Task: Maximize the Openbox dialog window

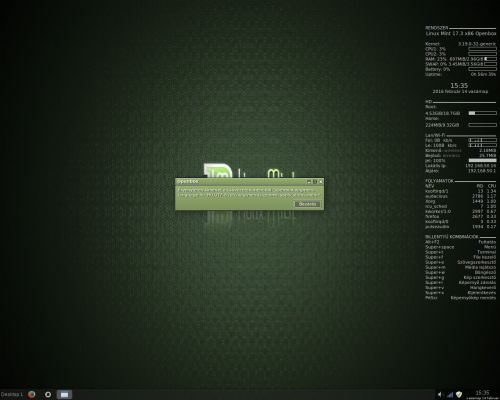Action: [315, 182]
